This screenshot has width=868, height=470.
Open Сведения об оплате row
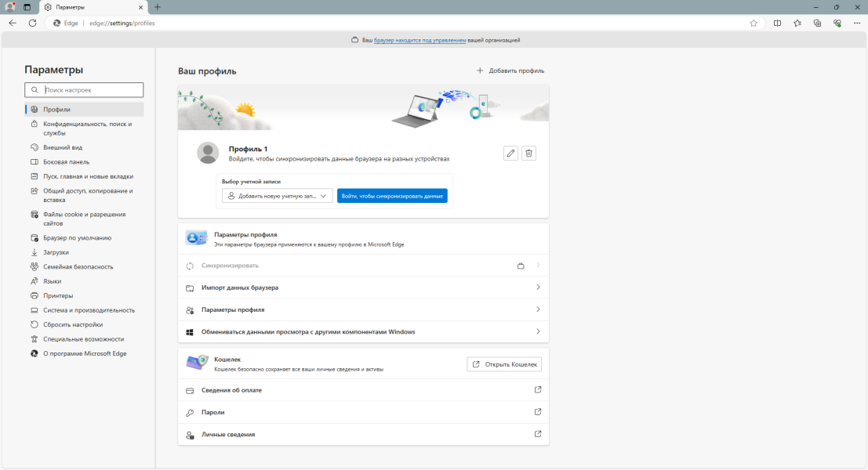[363, 390]
